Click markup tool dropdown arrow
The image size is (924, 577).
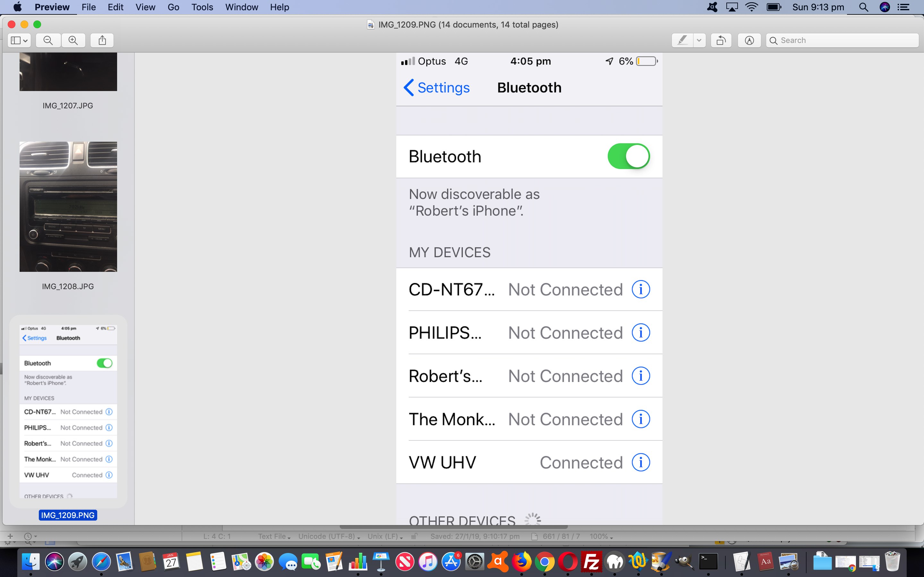tap(698, 40)
